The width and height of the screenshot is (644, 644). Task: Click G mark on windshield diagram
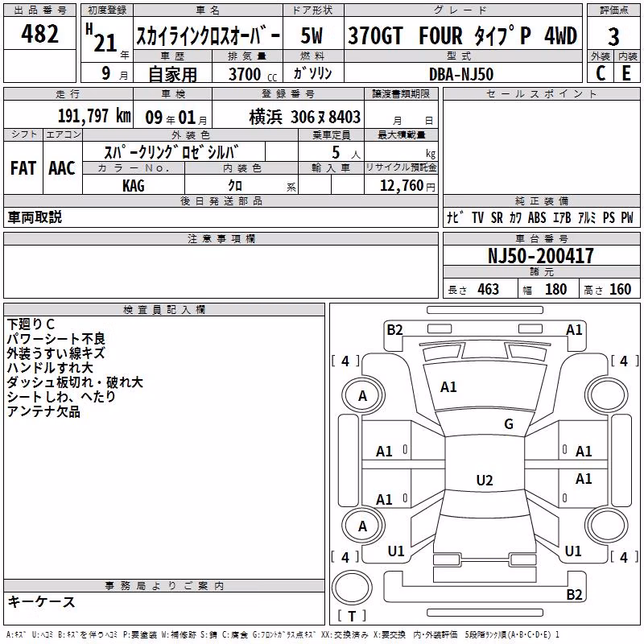click(509, 424)
